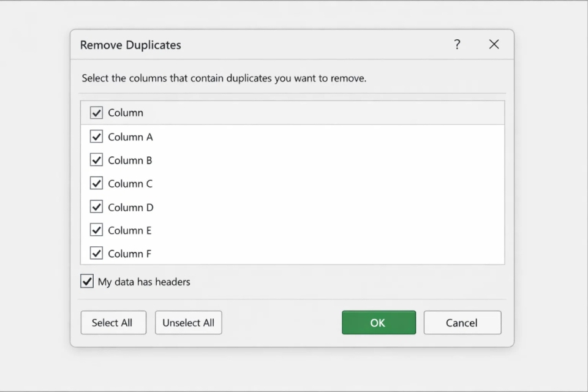Dismiss the dialog with Cancel
This screenshot has height=392, width=588.
(462, 322)
